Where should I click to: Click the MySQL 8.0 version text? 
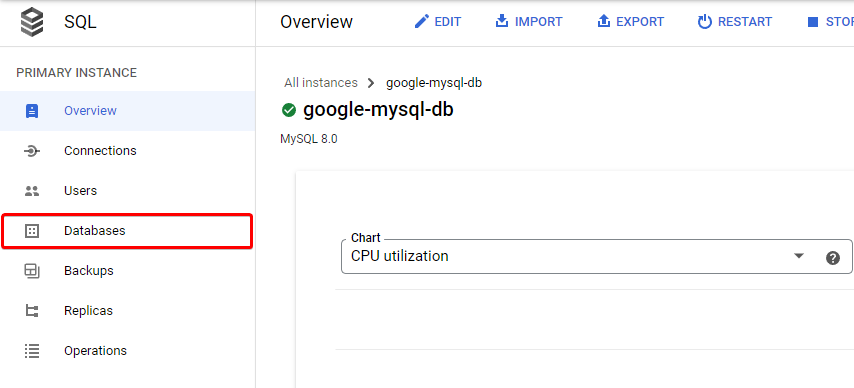[x=309, y=139]
